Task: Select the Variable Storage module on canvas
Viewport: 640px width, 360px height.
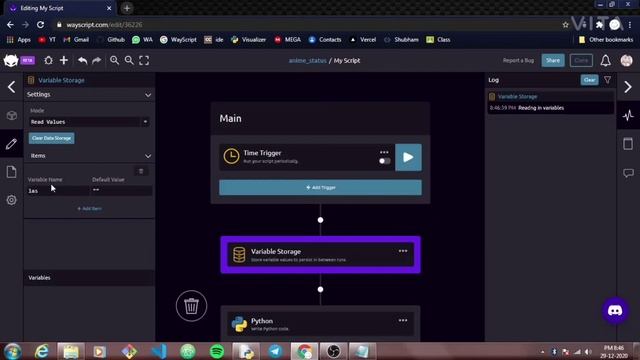Action: pyautogui.click(x=320, y=255)
